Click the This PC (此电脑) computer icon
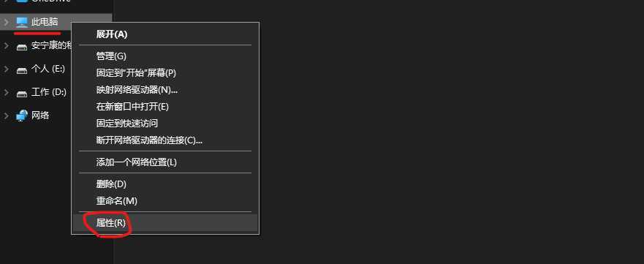 coord(21,22)
